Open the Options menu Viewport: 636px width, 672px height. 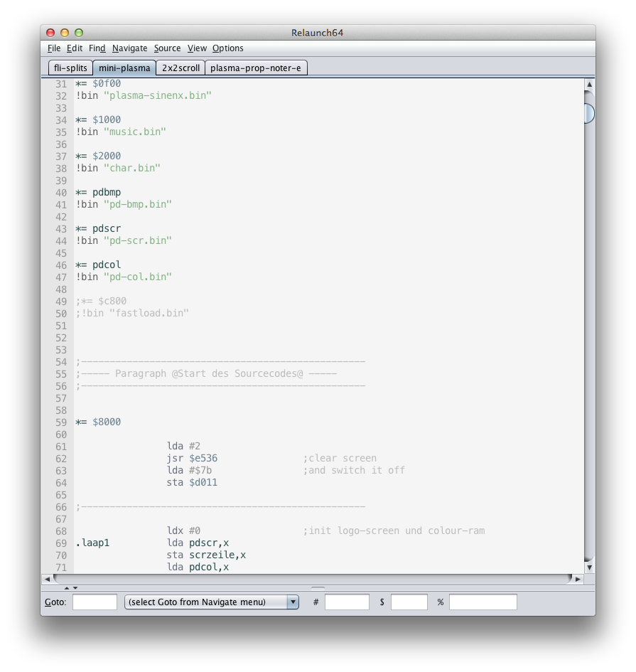coord(227,48)
